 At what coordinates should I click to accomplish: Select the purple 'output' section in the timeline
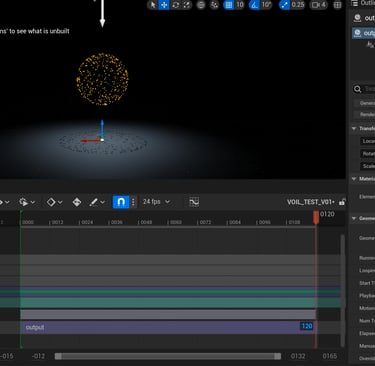167,327
